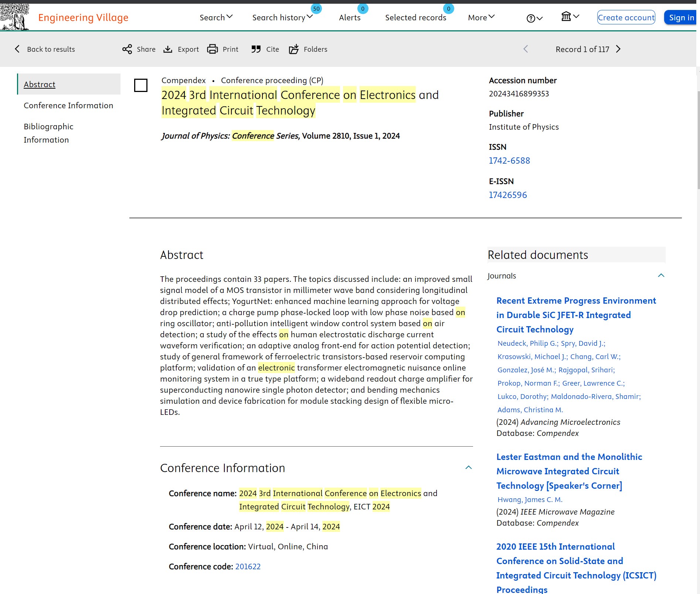Click 'Institute of Physics' publisher text
Image resolution: width=700 pixels, height=594 pixels.
524,127
